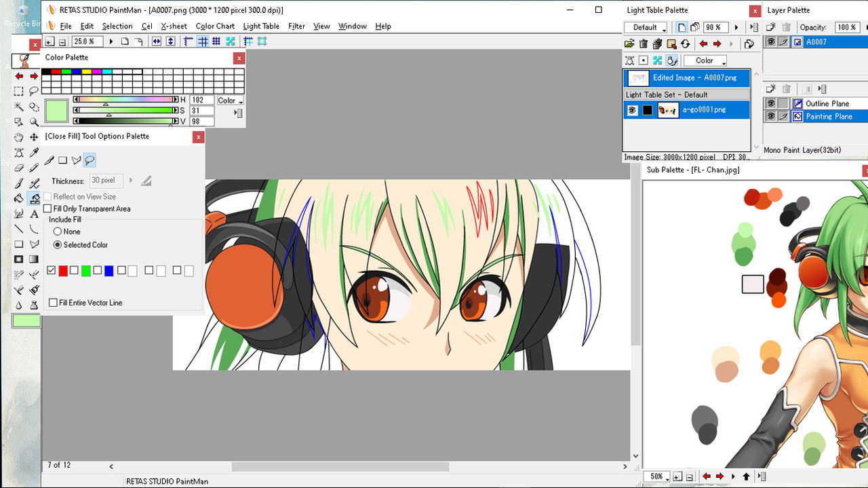Choose lasso shape in Close Fill options
The width and height of the screenshot is (868, 488).
(90, 160)
